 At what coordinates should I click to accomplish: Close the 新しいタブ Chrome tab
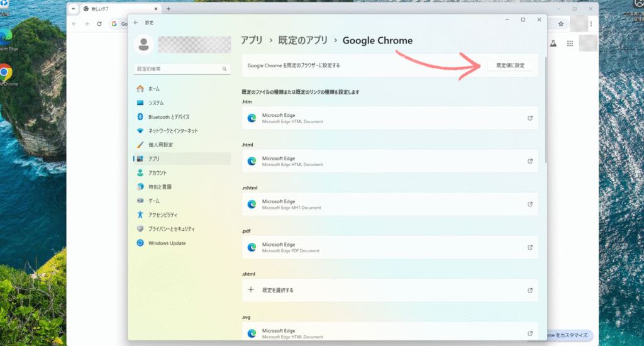coord(156,9)
